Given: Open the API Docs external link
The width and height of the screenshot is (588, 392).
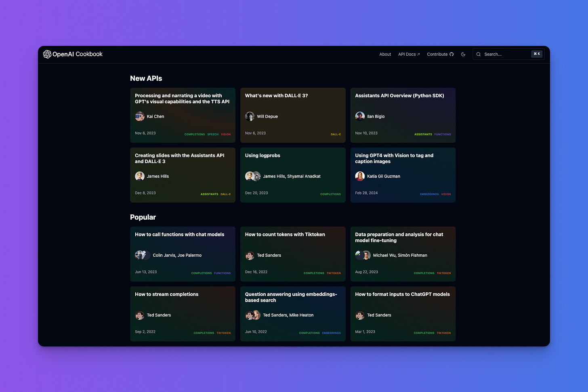Looking at the screenshot, I should [409, 54].
